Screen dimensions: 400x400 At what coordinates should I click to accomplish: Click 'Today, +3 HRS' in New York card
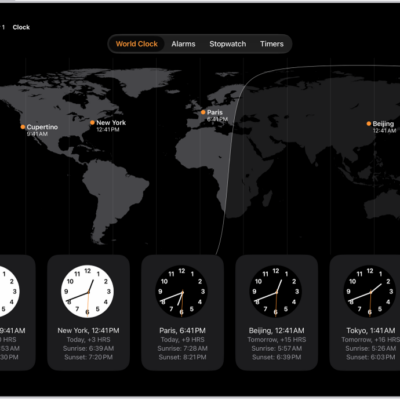[x=88, y=340]
